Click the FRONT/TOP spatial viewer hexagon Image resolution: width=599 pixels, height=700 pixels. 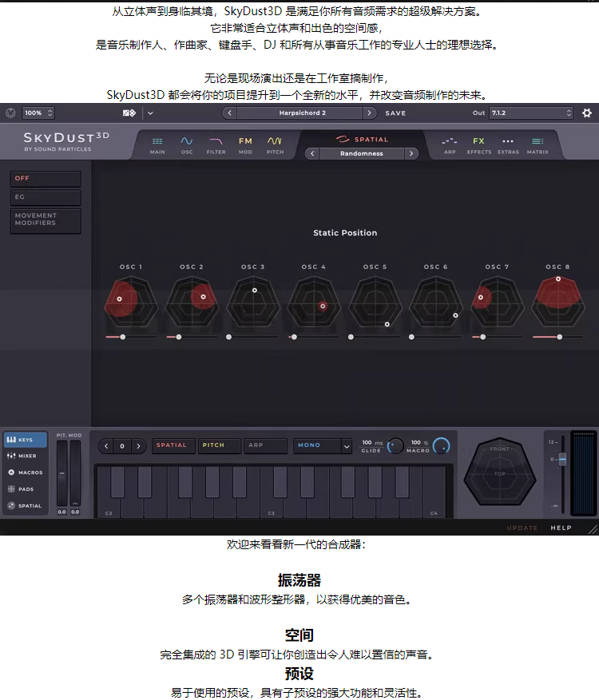coord(499,472)
